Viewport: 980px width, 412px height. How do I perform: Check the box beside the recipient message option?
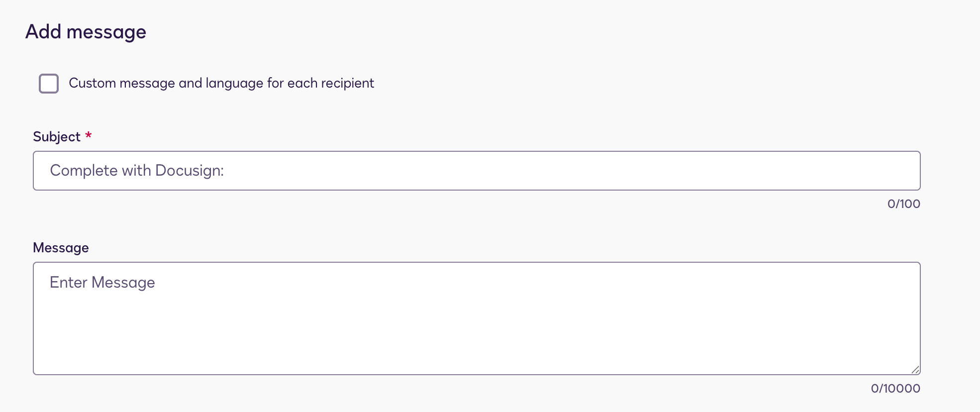coord(49,84)
